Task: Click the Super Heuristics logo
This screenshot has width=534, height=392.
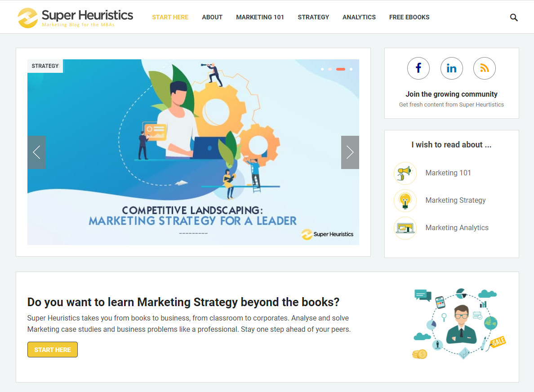Action: pos(75,18)
